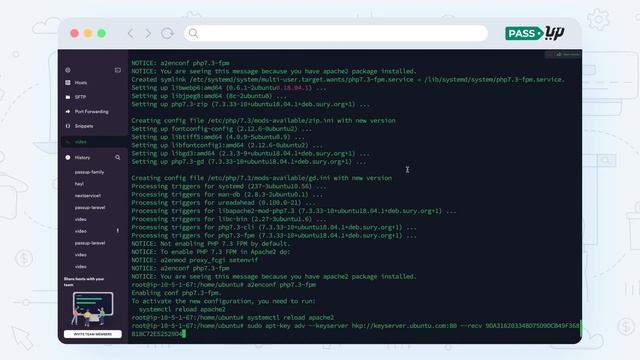640x360 pixels.
Task: Click the 'Setting up libjpeg8:amd64' line
Action: click(x=209, y=96)
